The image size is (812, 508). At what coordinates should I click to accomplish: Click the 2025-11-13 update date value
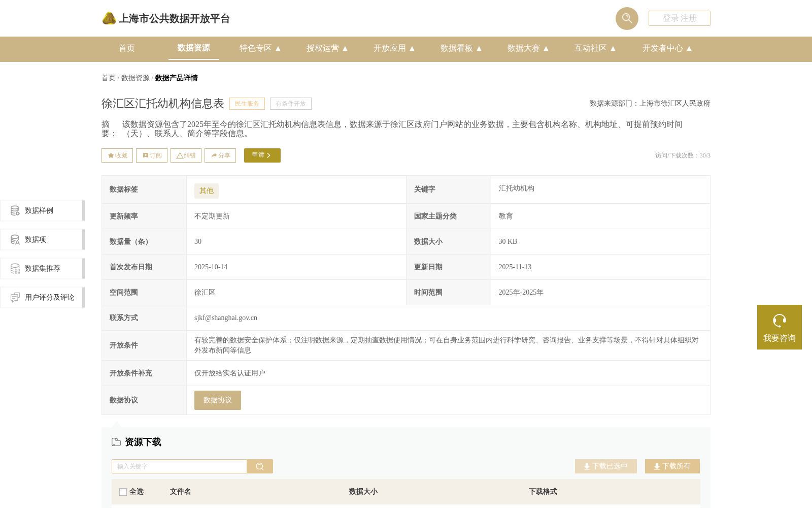tap(515, 267)
